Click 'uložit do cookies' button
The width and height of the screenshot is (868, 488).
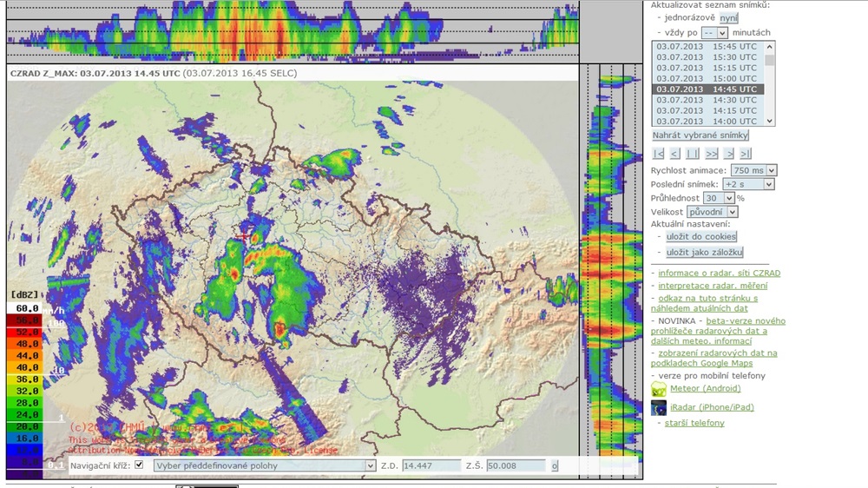pos(701,236)
